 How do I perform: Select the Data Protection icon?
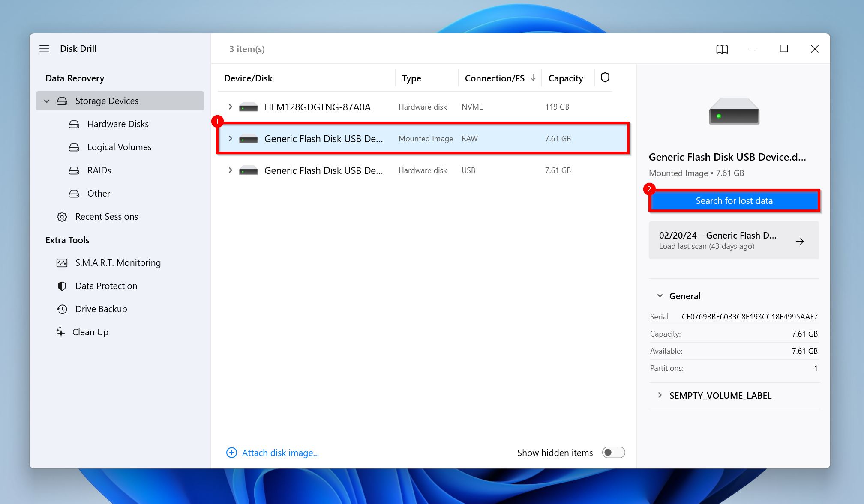pos(61,286)
